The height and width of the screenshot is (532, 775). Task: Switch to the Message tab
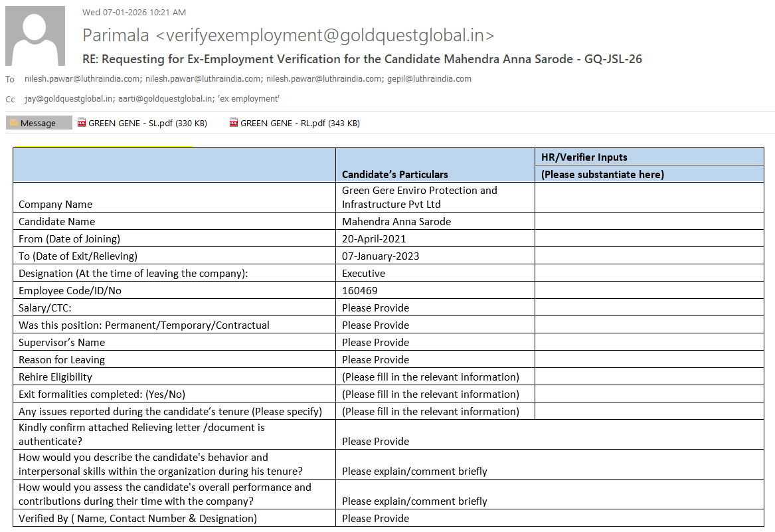39,123
